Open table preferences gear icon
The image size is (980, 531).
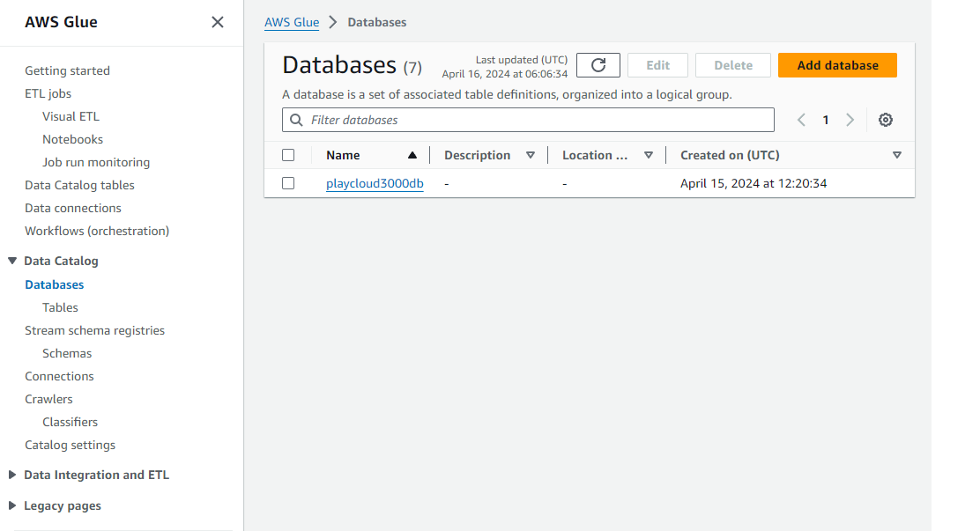click(886, 120)
